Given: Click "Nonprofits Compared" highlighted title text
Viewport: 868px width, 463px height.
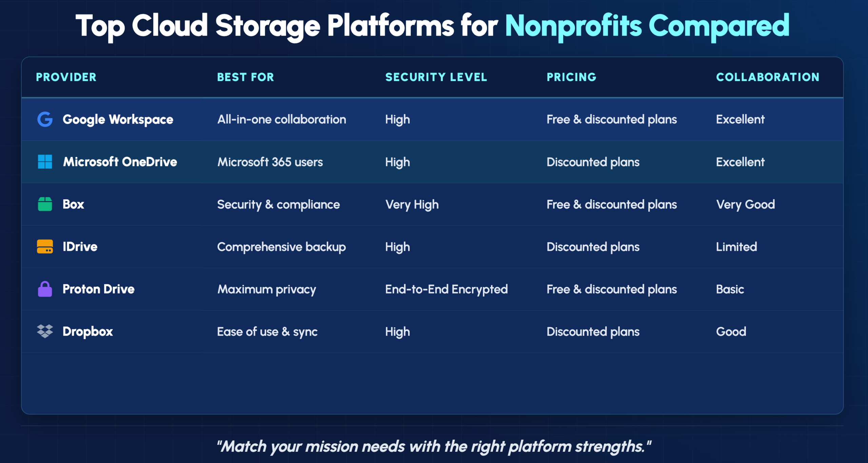Looking at the screenshot, I should click(x=647, y=26).
